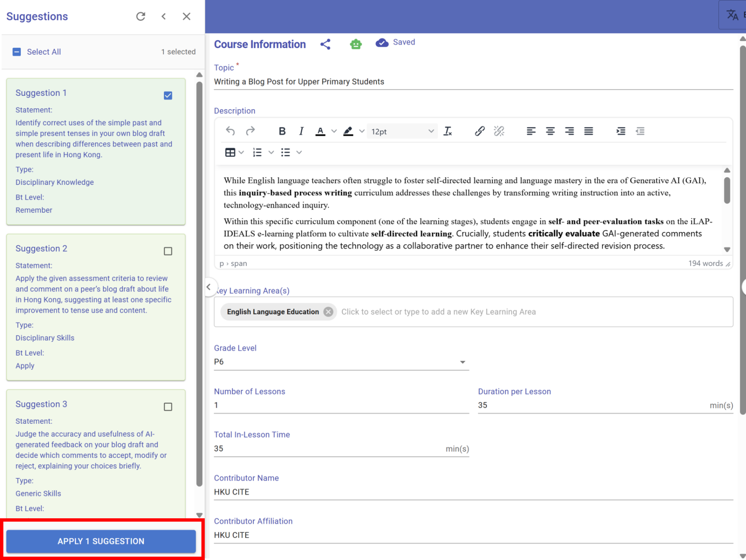Screen dimensions: 746x560
Task: Refresh the suggestions list
Action: pos(141,16)
